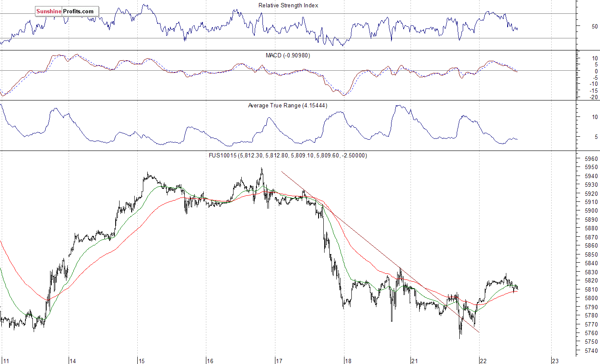Select the 5800 price level label

pos(591,298)
